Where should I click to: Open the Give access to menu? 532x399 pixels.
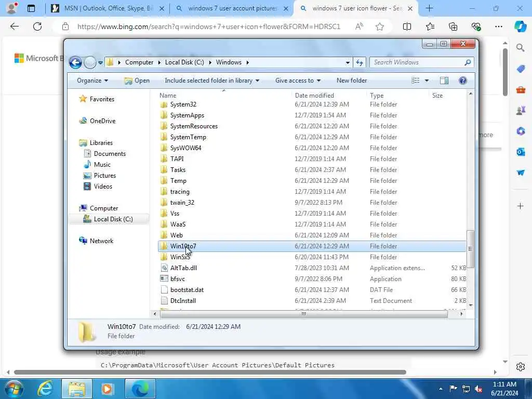pyautogui.click(x=298, y=81)
